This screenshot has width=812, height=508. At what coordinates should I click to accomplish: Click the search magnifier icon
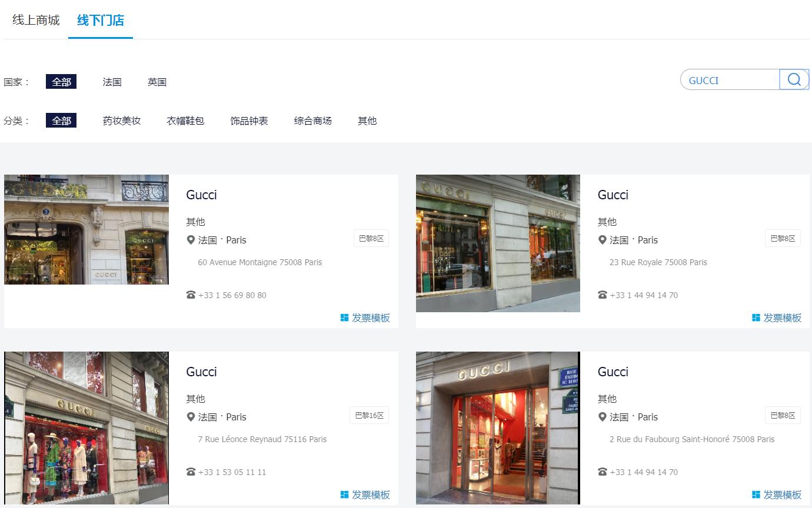pyautogui.click(x=794, y=79)
